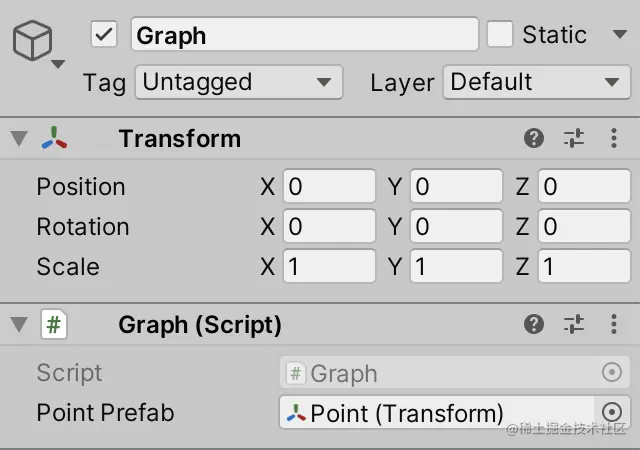Open the Layer dropdown showing Default
This screenshot has width=640, height=450.
[x=537, y=82]
